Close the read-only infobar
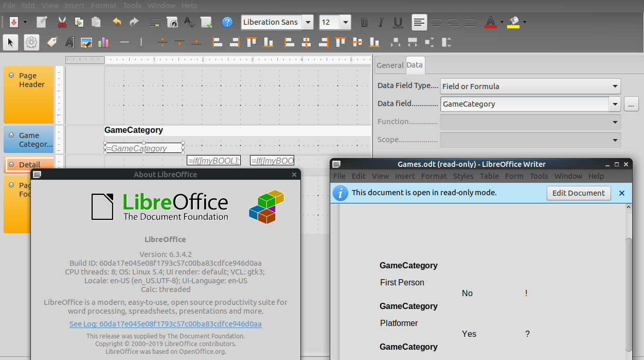The width and height of the screenshot is (644, 360). pos(622,193)
